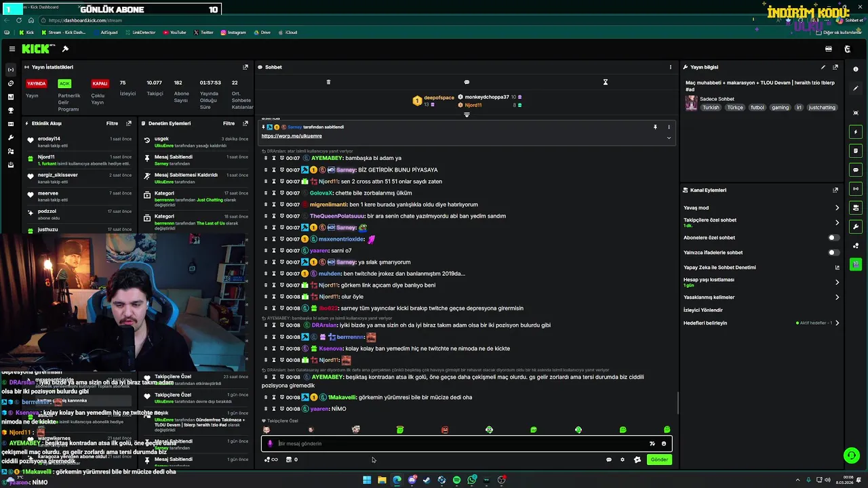The width and height of the screenshot is (868, 488).
Task: Click the KAPALI multistream badge
Action: click(100, 83)
